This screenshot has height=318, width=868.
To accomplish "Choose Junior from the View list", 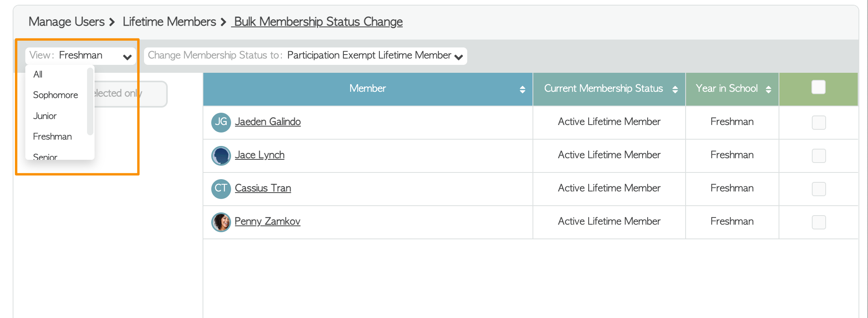I will (45, 116).
